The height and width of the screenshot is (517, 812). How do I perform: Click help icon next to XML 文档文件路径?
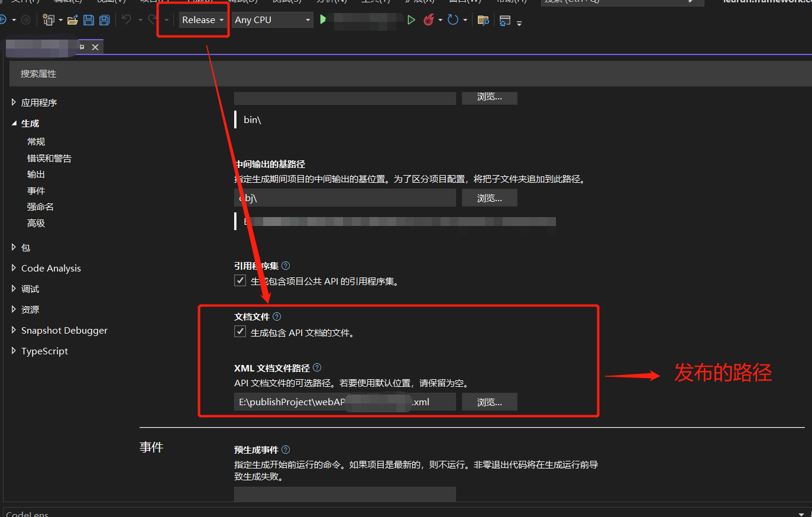pyautogui.click(x=317, y=367)
